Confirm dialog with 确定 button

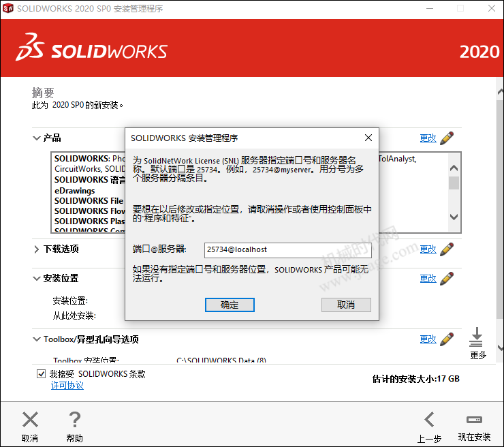[x=230, y=305]
